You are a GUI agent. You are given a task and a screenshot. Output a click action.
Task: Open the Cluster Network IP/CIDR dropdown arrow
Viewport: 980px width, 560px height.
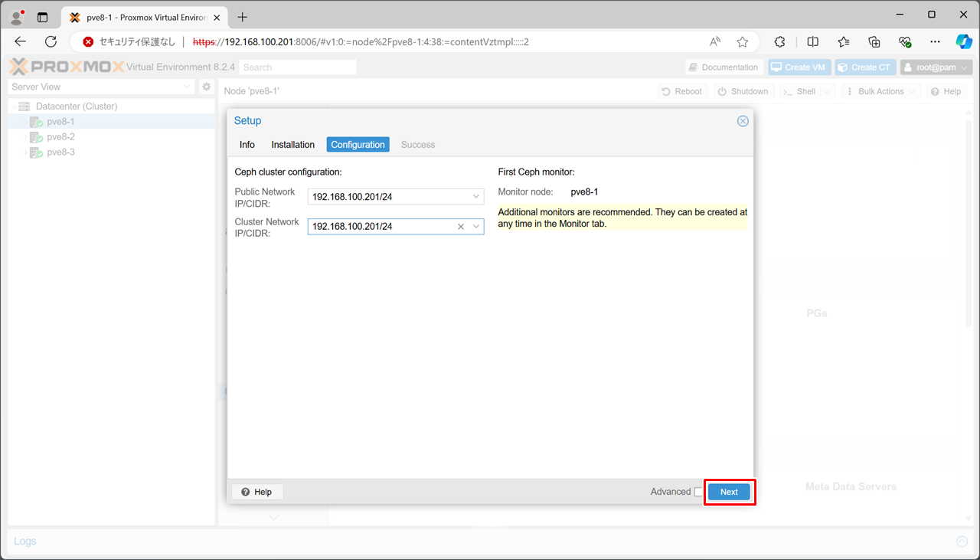475,227
